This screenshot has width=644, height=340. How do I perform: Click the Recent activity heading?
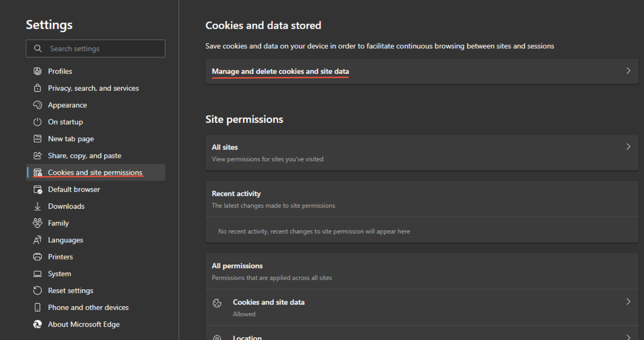tap(236, 194)
